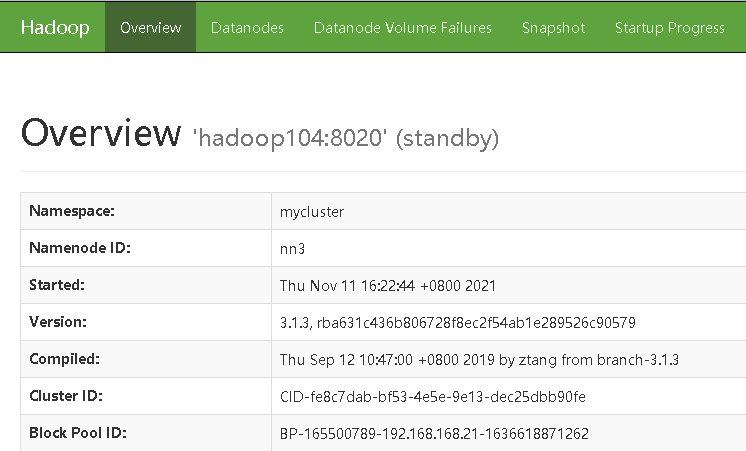
Task: Click the Cluster ID: label
Action: click(66, 396)
